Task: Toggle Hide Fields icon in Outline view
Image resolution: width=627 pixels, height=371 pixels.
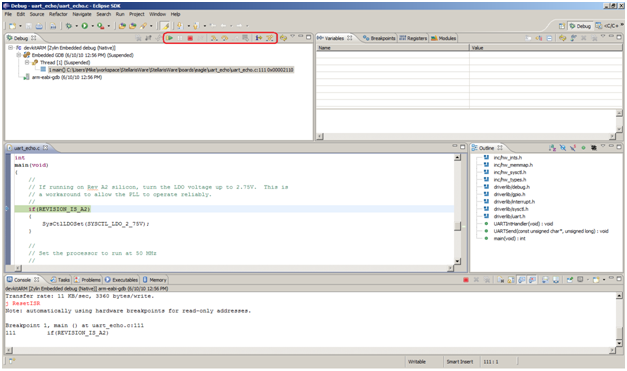Action: [563, 148]
